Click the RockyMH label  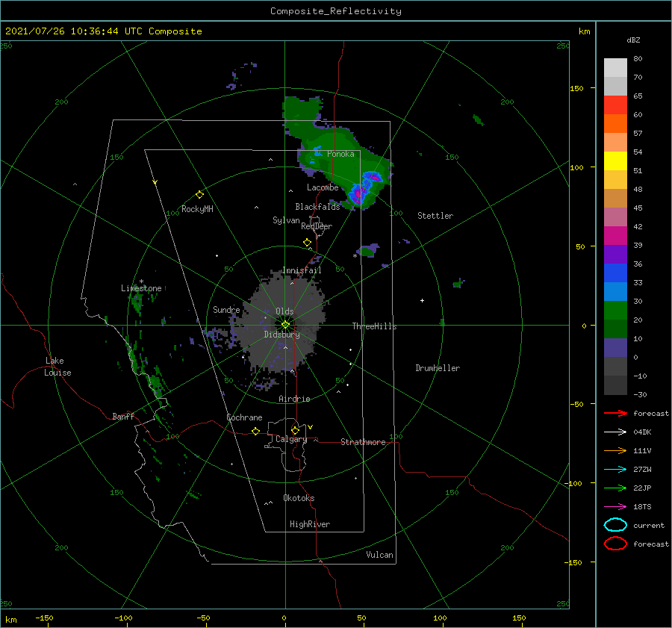tap(197, 209)
